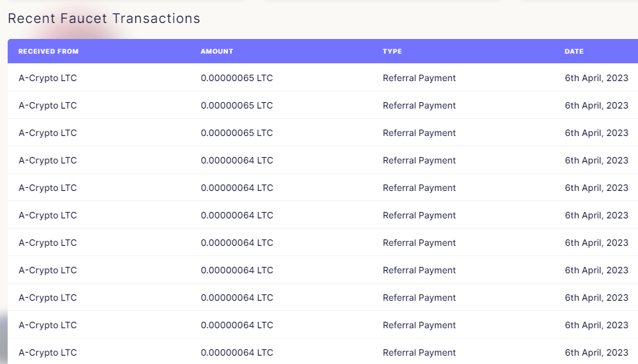
Task: Select A-Crypto LTC in the third row
Action: 48,133
